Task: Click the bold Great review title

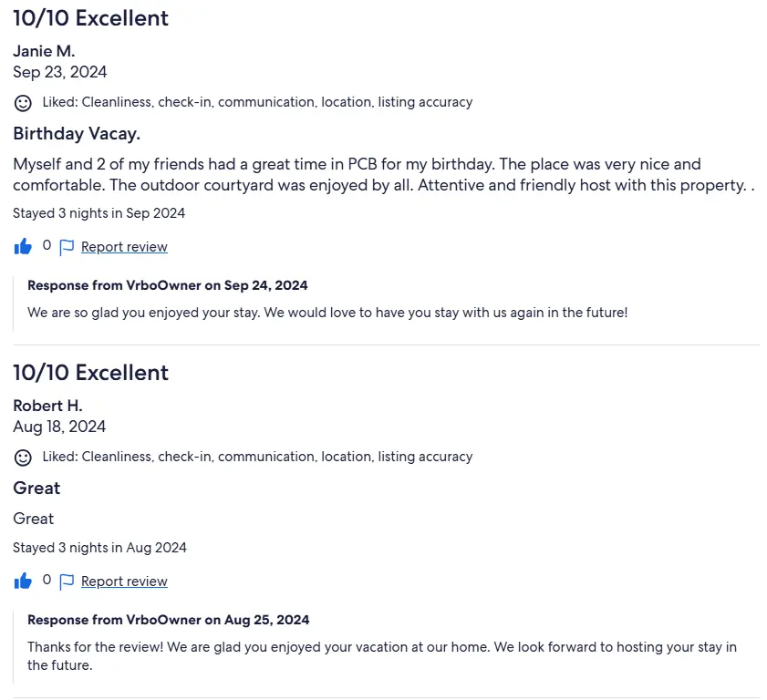Action: pyautogui.click(x=36, y=488)
